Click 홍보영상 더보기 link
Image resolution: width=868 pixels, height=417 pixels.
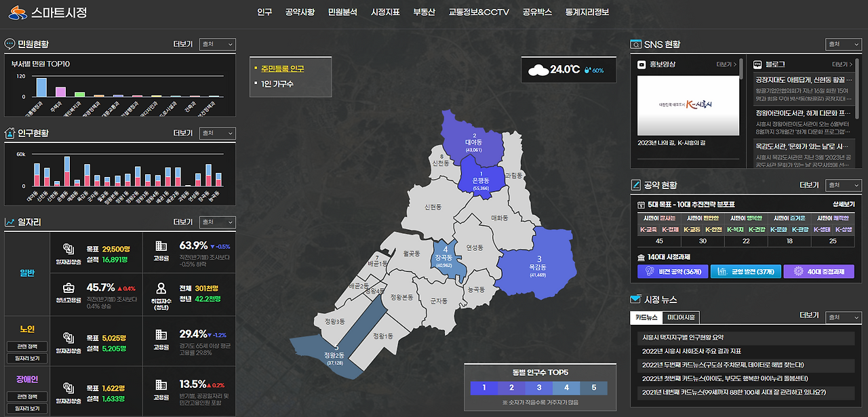[x=726, y=64]
